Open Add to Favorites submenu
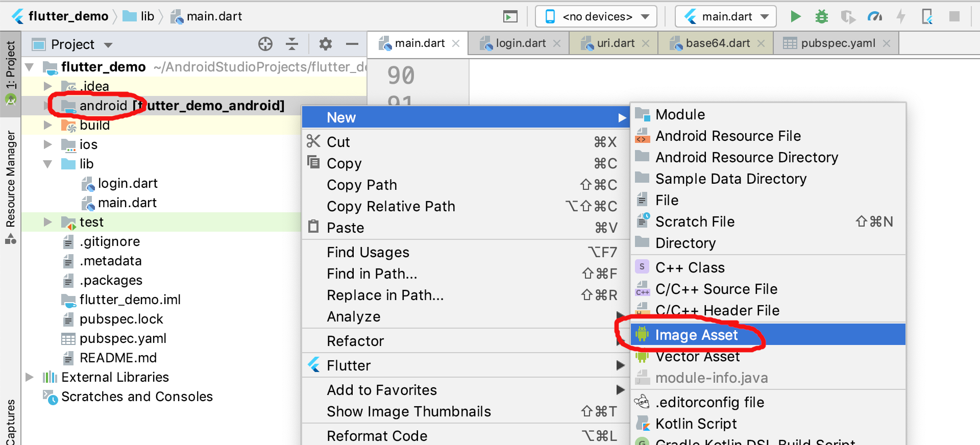 (465, 390)
